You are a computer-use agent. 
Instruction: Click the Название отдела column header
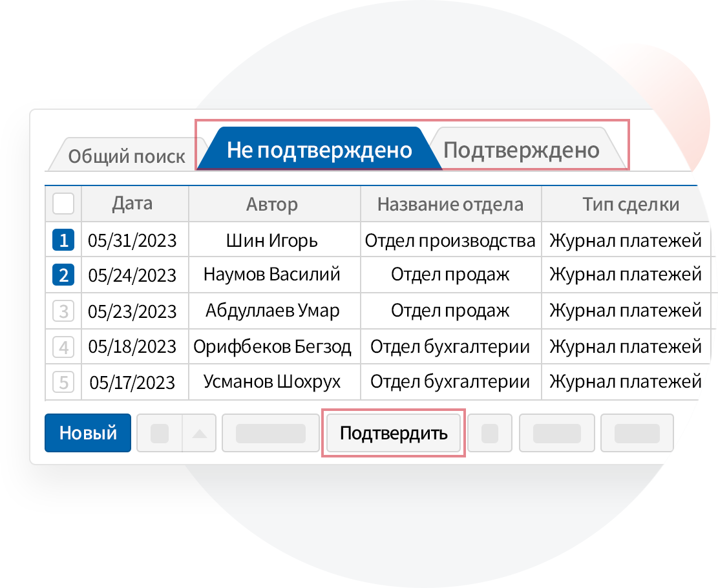coord(450,205)
